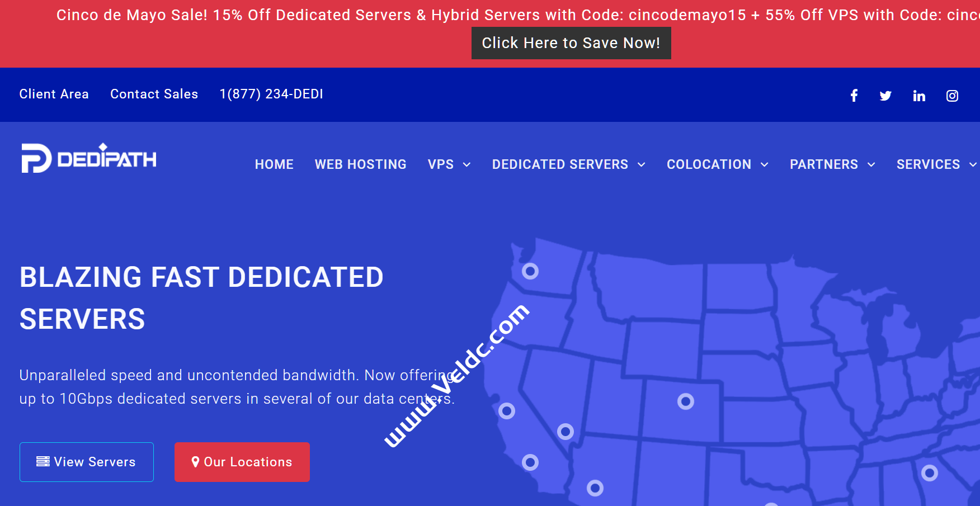Click the Florida-area map marker at right
980x506 pixels.
point(929,473)
